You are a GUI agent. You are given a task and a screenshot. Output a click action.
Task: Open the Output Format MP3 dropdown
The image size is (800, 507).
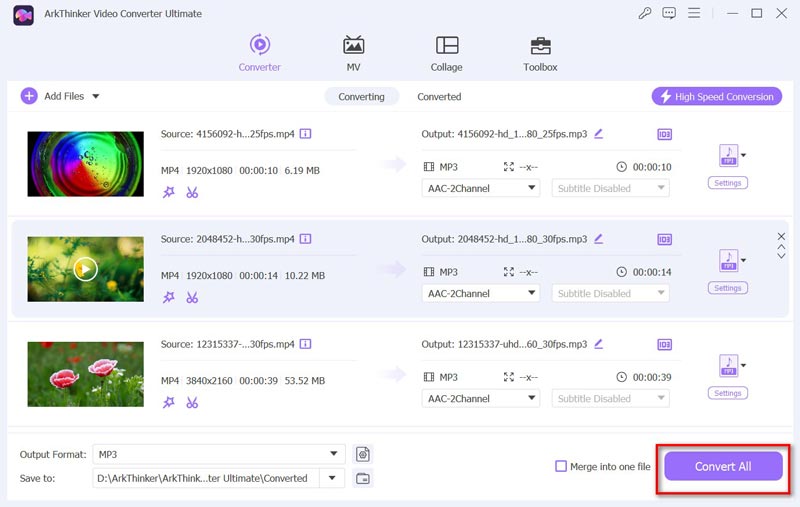pos(219,454)
